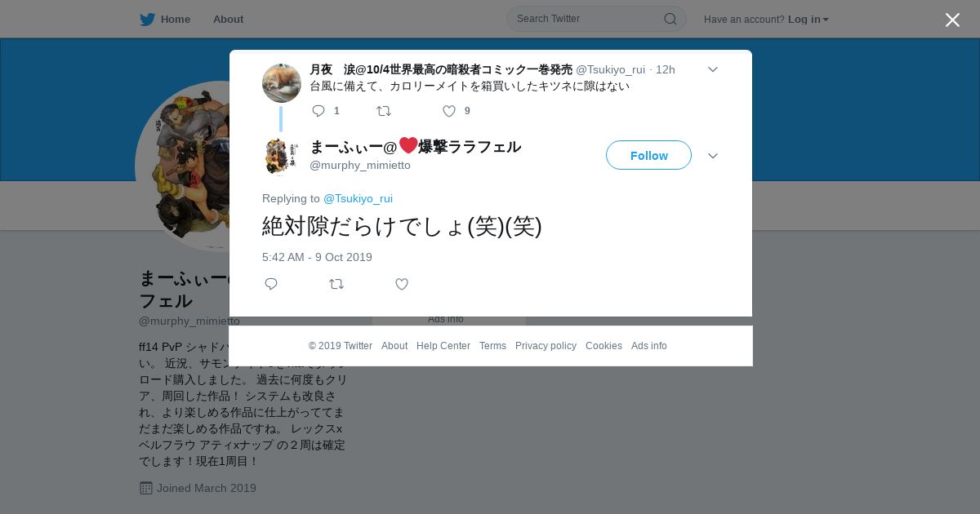Close the tweet overlay with X
This screenshot has width=980, height=514.
(952, 20)
